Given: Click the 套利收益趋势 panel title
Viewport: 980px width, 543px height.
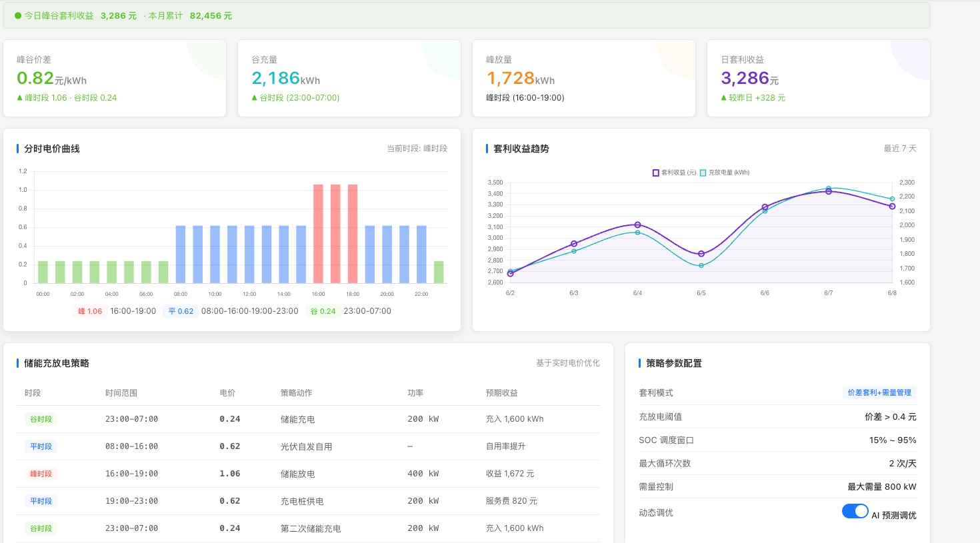Looking at the screenshot, I should 521,149.
